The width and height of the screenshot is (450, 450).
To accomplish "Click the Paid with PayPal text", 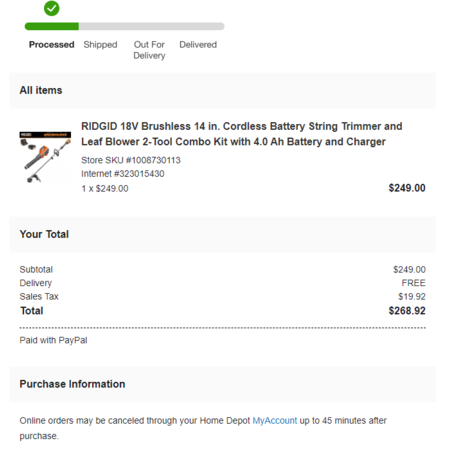I will pyautogui.click(x=53, y=340).
